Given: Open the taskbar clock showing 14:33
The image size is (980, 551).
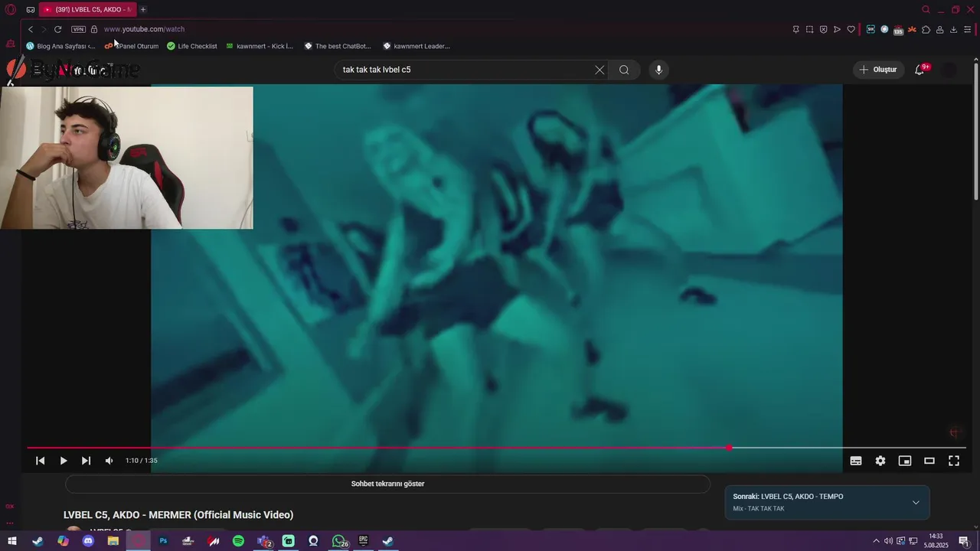Looking at the screenshot, I should coord(936,541).
